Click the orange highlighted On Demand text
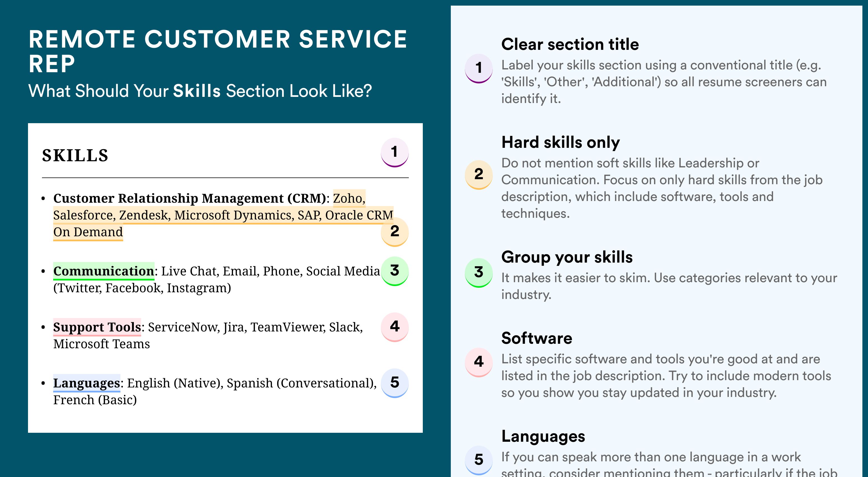Image resolution: width=868 pixels, height=477 pixels. [x=88, y=232]
